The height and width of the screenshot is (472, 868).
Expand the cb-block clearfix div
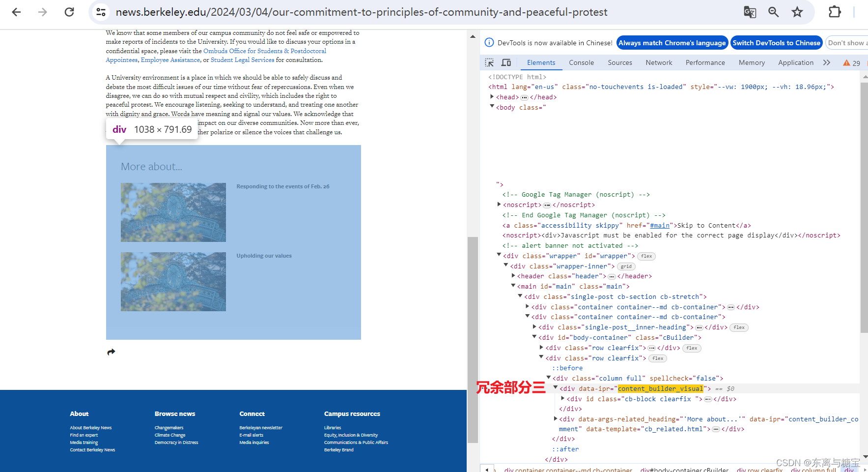(x=563, y=399)
